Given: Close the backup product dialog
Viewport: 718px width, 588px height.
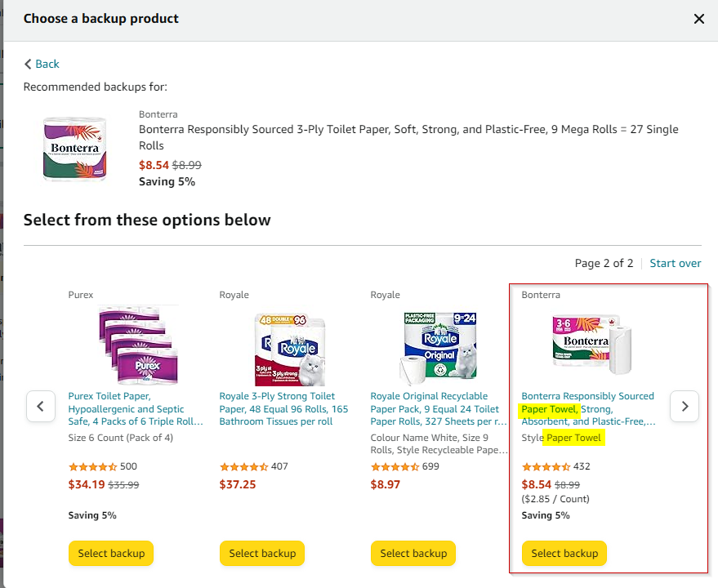Looking at the screenshot, I should (x=698, y=19).
